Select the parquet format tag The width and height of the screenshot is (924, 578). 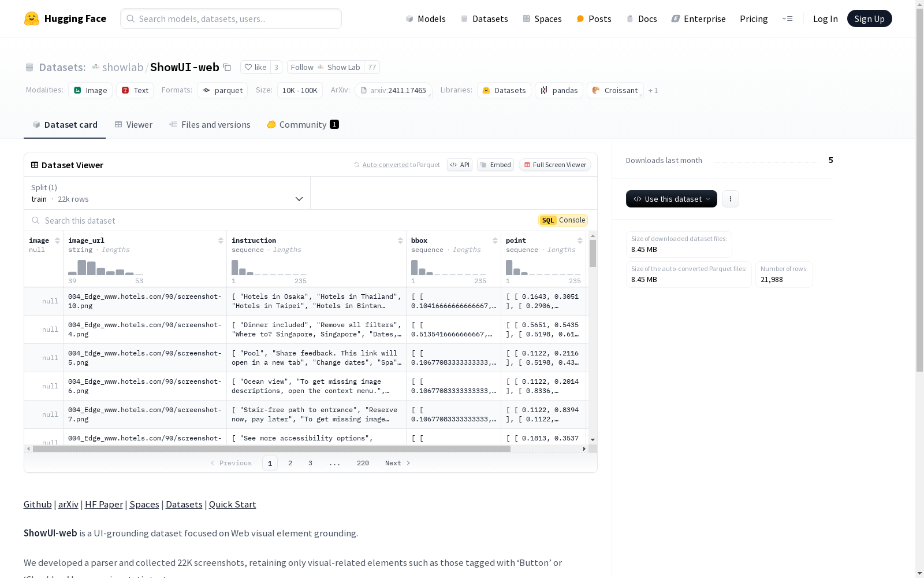tap(222, 90)
